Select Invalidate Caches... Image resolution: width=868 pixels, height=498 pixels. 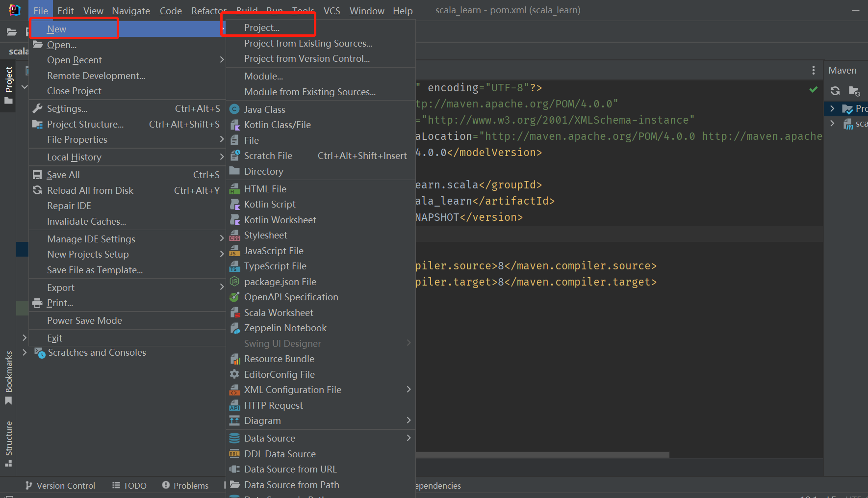[x=128, y=221]
